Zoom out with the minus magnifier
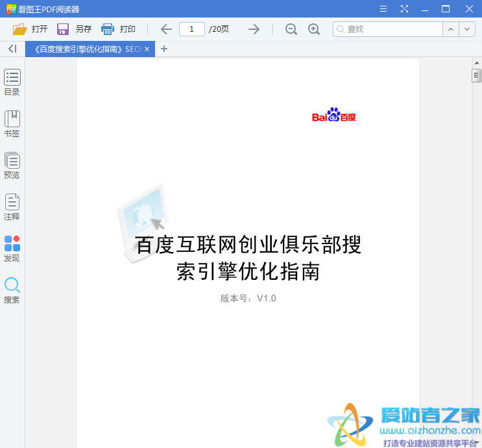This screenshot has width=482, height=448. pos(291,29)
